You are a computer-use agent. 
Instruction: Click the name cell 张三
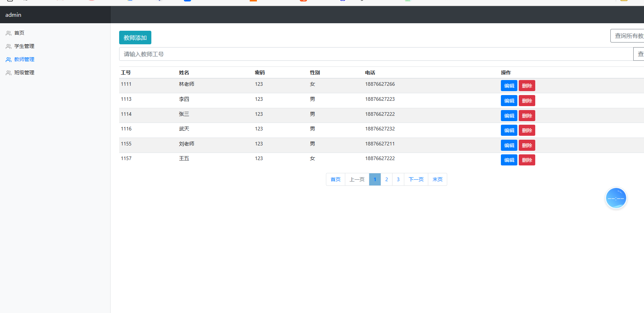click(184, 114)
